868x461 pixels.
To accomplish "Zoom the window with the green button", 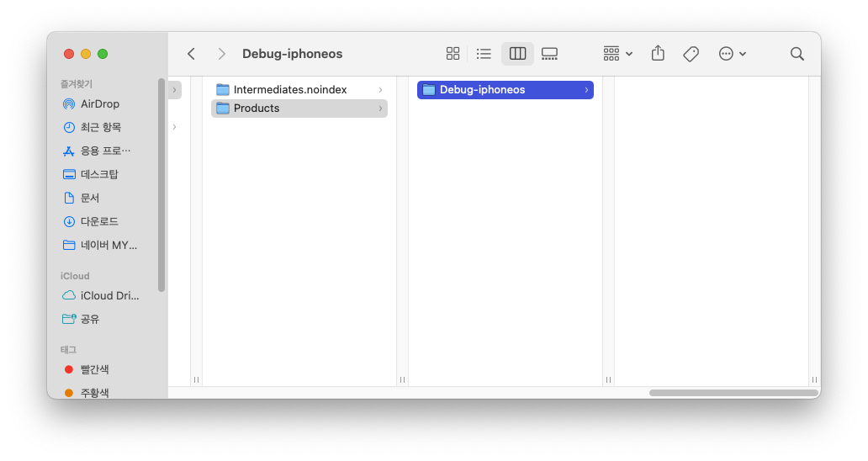I will [103, 54].
